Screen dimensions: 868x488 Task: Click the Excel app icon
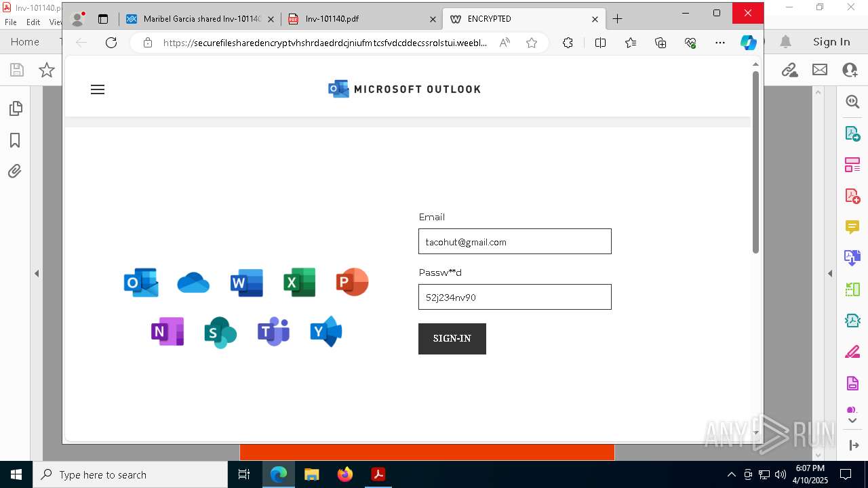click(300, 283)
